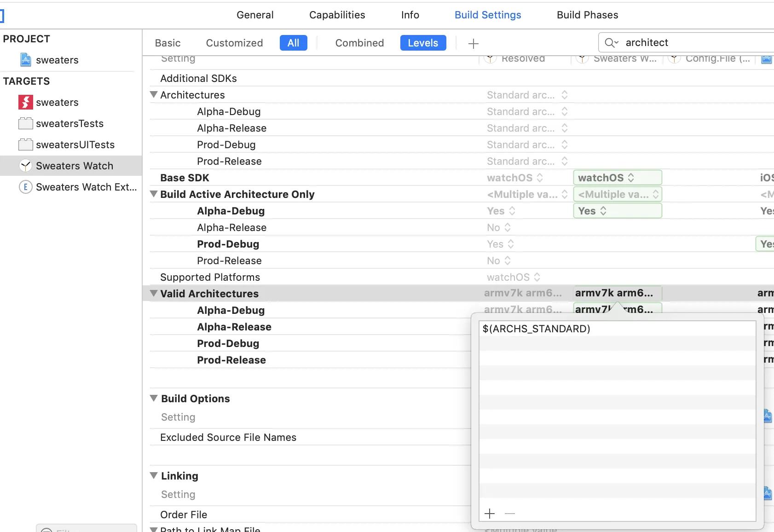The width and height of the screenshot is (774, 532).
Task: Select the Sweaters Watch Extension target
Action: (x=71, y=187)
